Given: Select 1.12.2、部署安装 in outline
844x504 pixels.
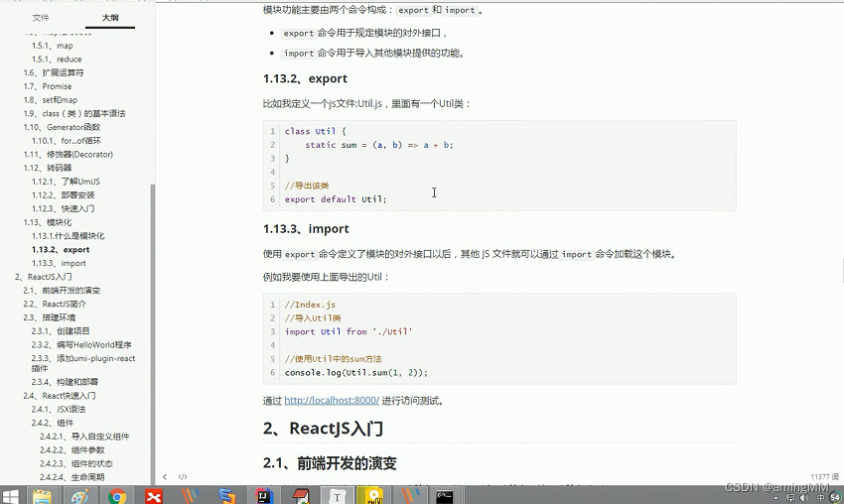Looking at the screenshot, I should 63,194.
